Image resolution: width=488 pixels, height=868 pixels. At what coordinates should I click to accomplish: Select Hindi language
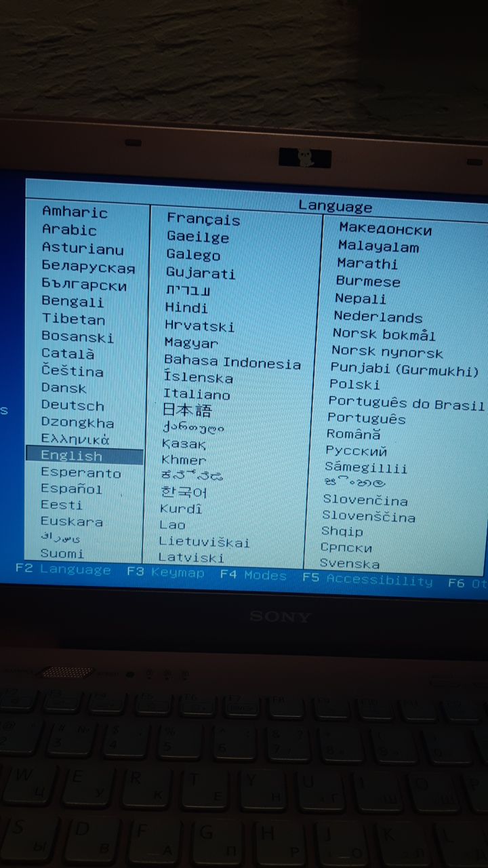(186, 308)
